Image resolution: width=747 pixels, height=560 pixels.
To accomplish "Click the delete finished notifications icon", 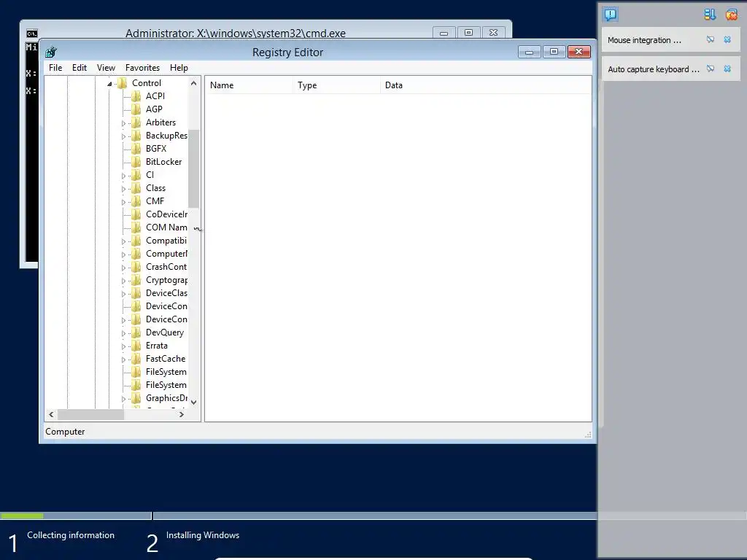I will (731, 15).
